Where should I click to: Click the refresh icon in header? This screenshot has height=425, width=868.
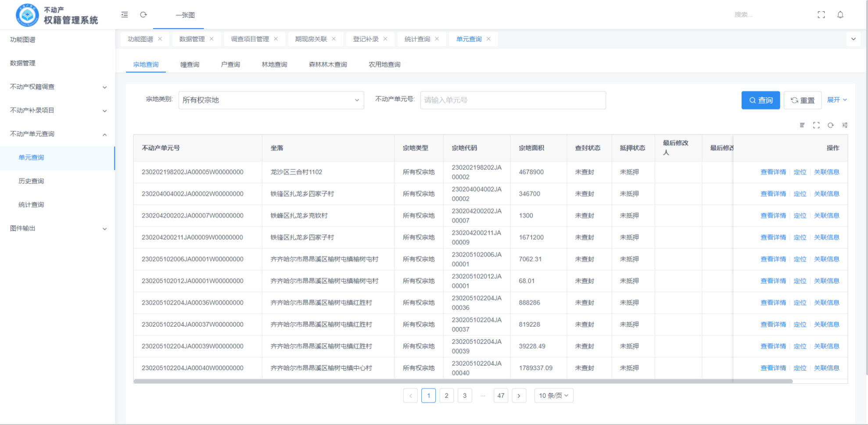pyautogui.click(x=143, y=14)
